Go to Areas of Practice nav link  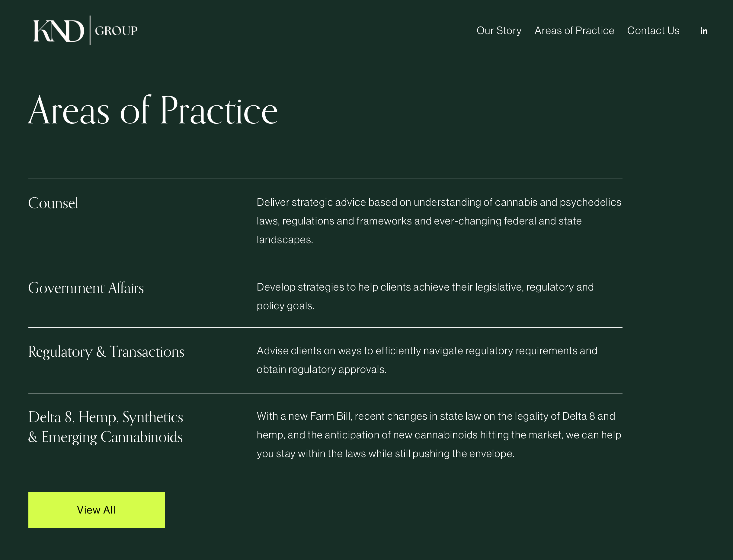point(574,31)
